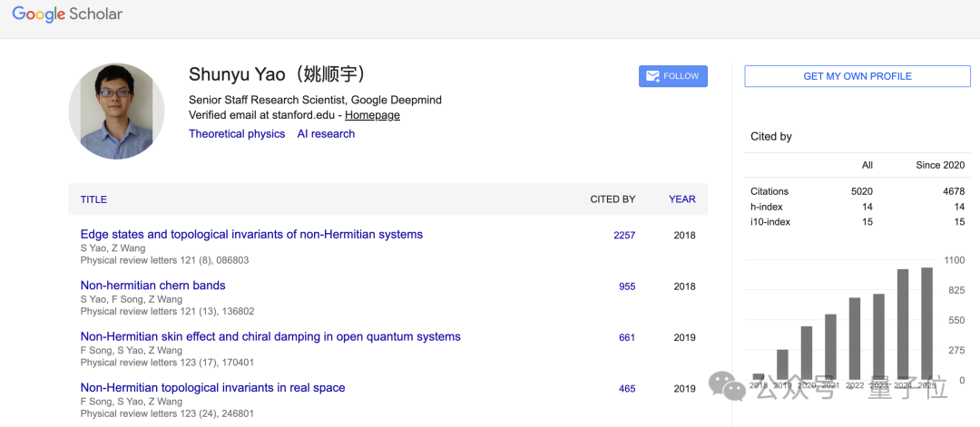Open Non-Hermitian topological invariants in real space
This screenshot has height=427, width=980.
212,388
